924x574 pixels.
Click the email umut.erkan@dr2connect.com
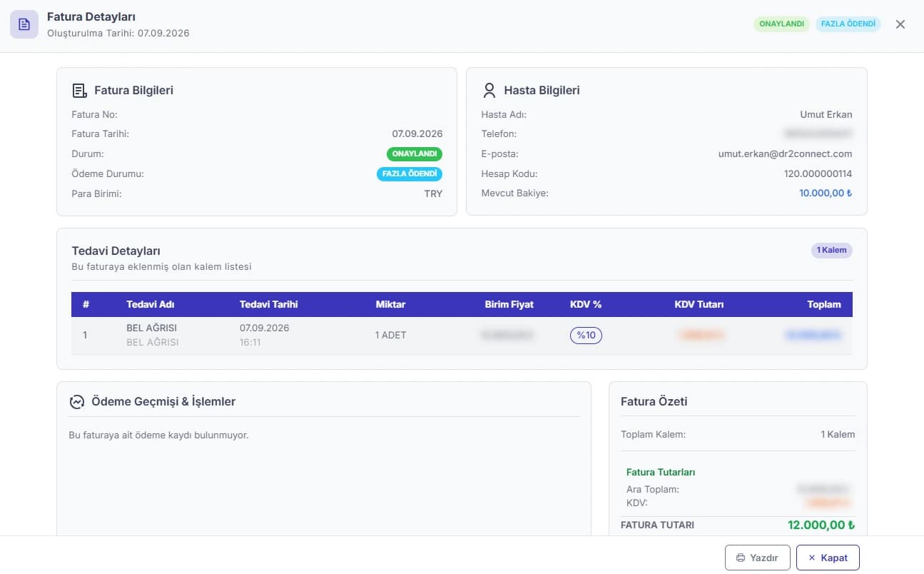point(785,153)
